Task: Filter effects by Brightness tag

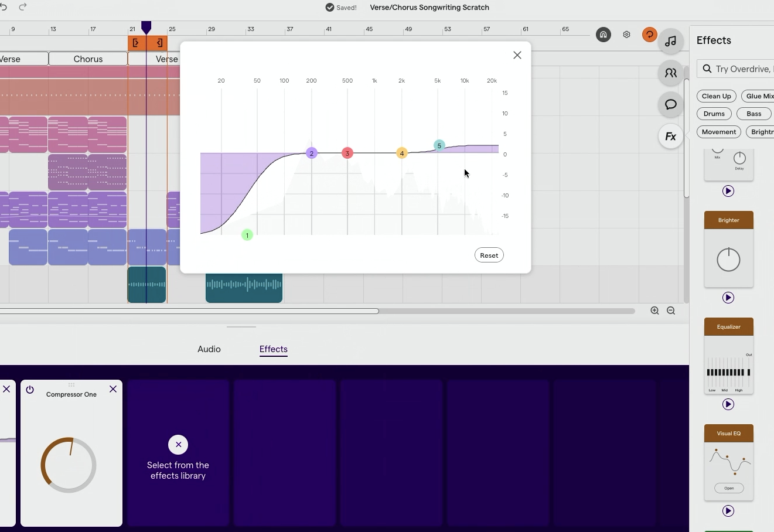Action: pyautogui.click(x=761, y=132)
